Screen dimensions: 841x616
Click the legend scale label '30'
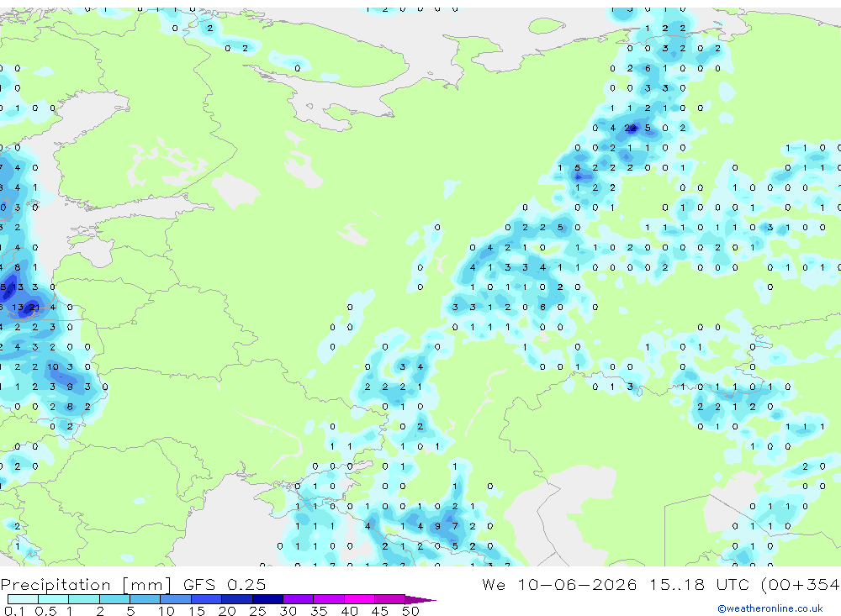click(x=288, y=611)
